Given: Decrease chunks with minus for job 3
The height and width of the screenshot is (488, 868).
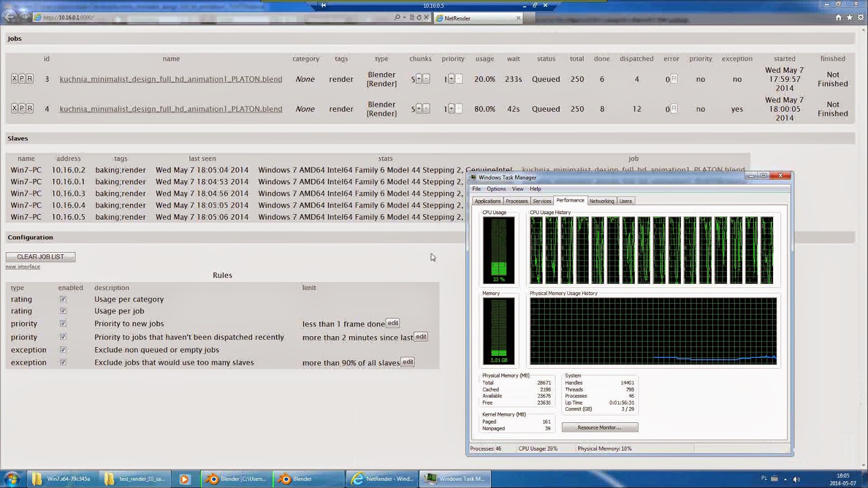Looking at the screenshot, I should 426,79.
